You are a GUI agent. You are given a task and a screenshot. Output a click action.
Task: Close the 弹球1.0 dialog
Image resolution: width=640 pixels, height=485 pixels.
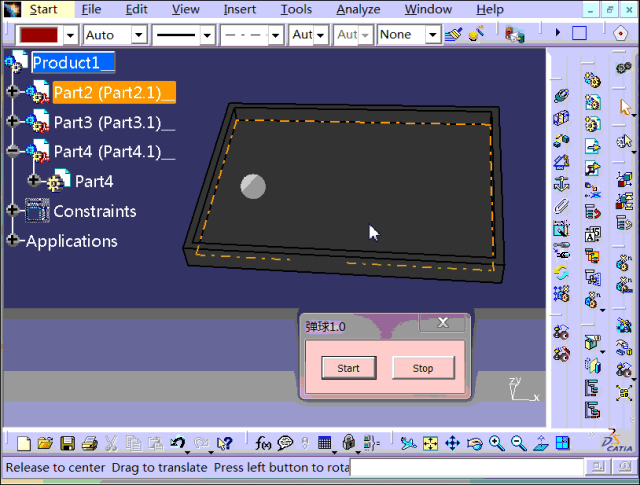tap(442, 323)
